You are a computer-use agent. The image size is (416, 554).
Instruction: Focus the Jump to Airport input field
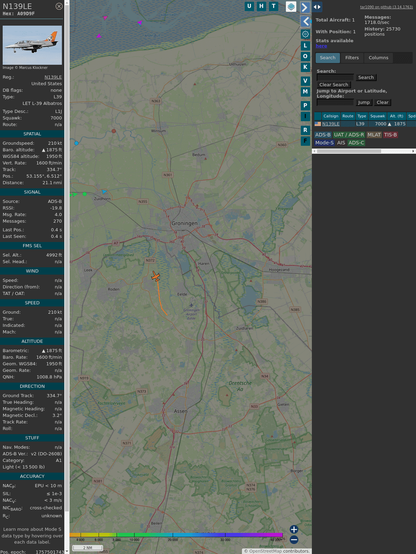[335, 102]
